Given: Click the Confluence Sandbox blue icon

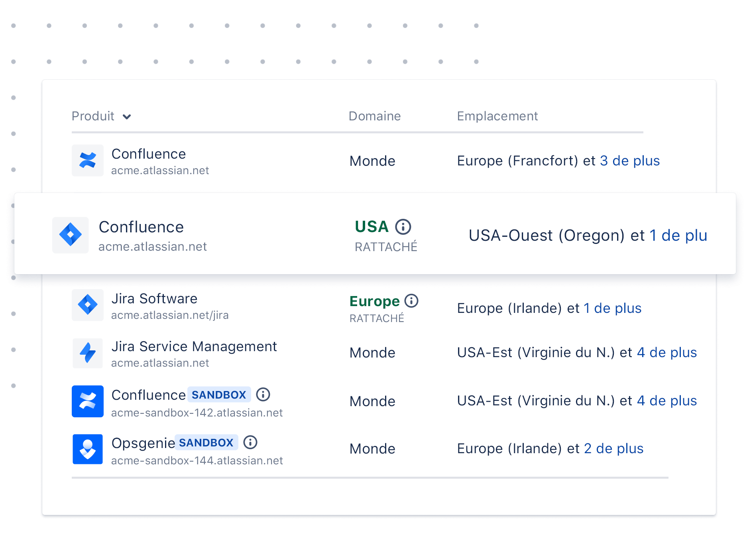Looking at the screenshot, I should click(x=88, y=401).
